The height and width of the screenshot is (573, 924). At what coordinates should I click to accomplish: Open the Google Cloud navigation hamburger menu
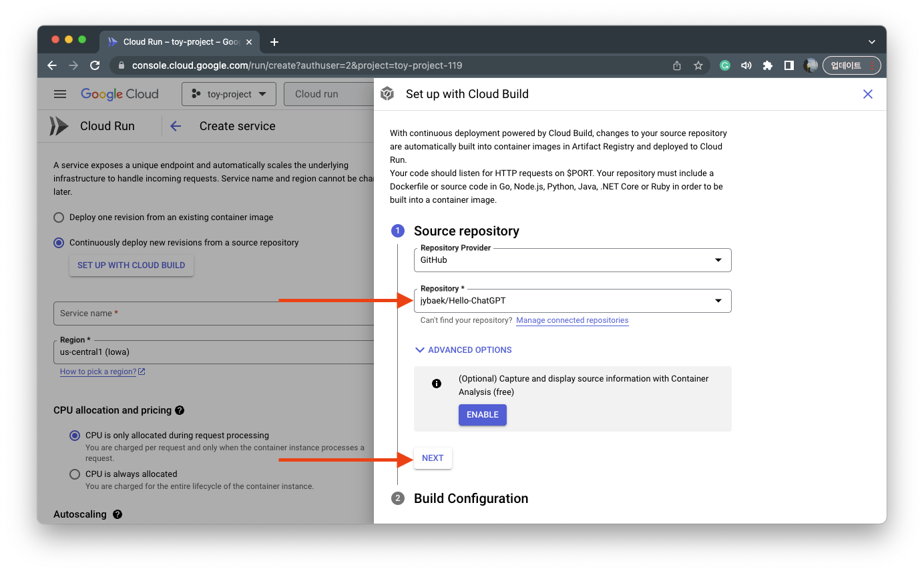[x=60, y=94]
